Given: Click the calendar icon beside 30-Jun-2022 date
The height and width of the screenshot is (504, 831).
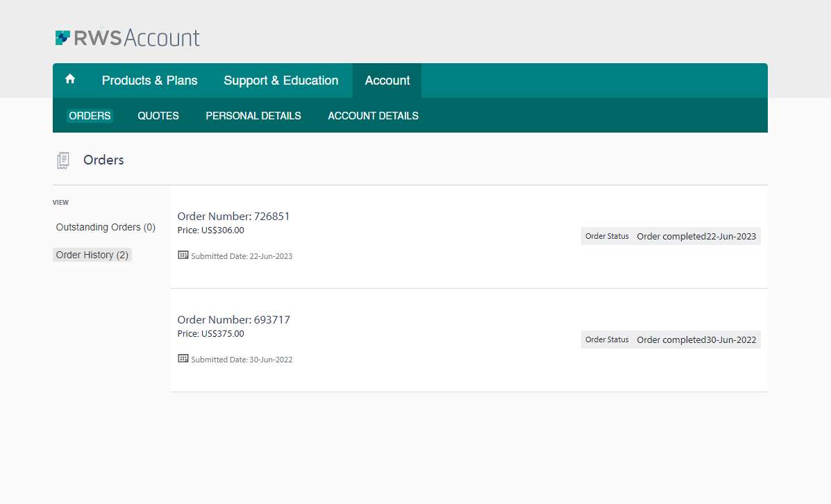Looking at the screenshot, I should (x=183, y=358).
